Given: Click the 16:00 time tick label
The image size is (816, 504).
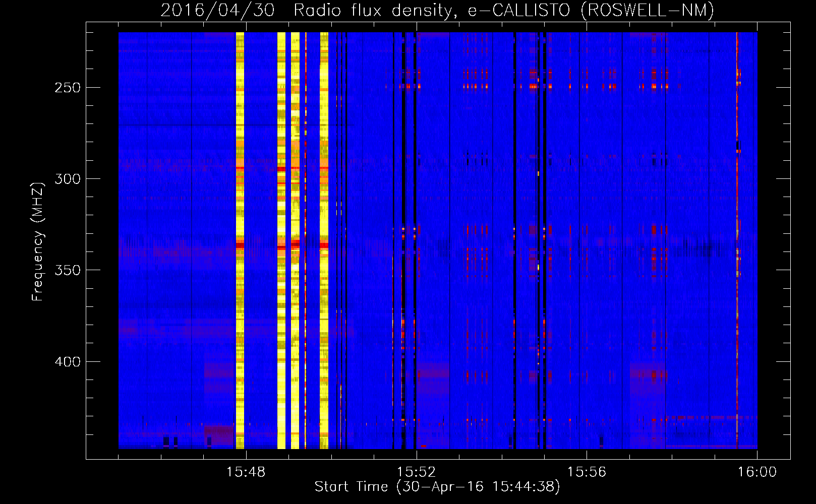Looking at the screenshot, I should pos(757,472).
